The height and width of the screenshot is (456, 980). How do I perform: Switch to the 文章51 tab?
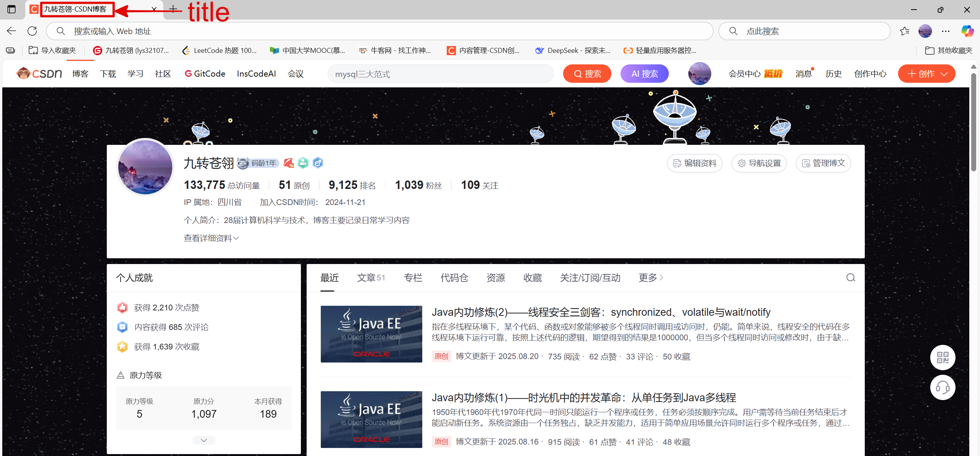pyautogui.click(x=371, y=277)
